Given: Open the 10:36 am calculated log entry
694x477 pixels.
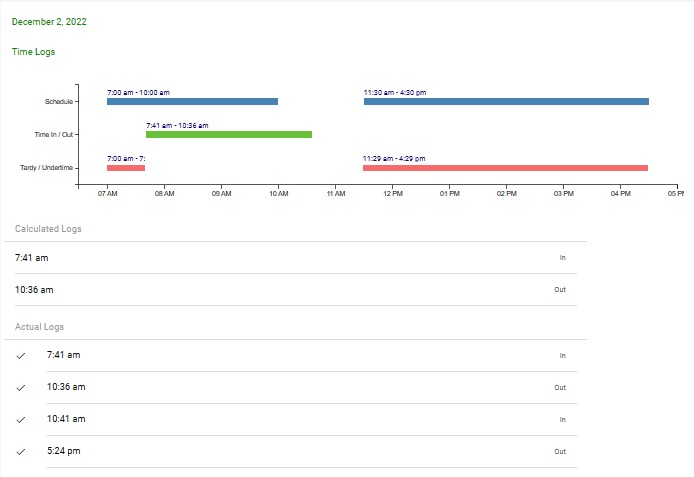Looking at the screenshot, I should pyautogui.click(x=34, y=290).
